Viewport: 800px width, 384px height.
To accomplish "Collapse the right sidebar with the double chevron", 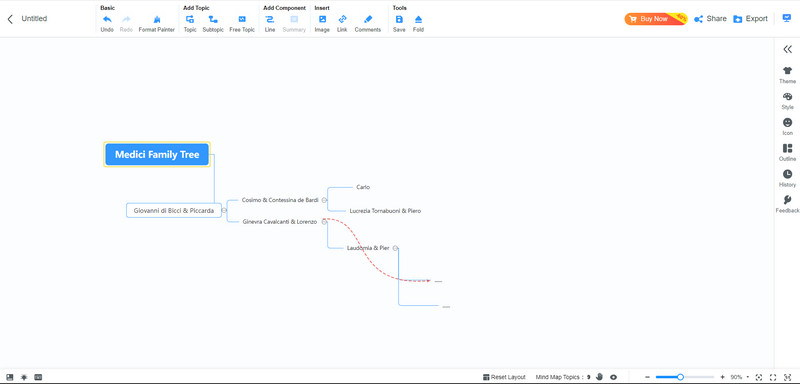I will click(x=787, y=49).
